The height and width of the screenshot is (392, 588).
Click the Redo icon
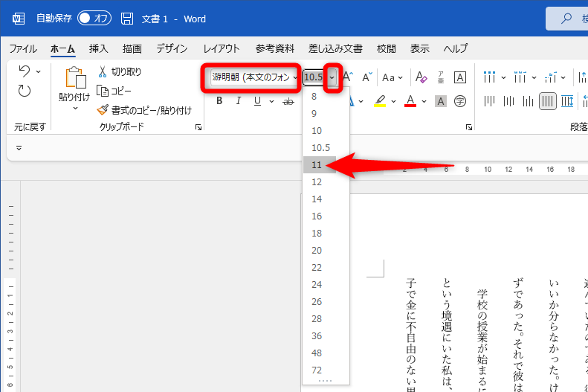pos(25,91)
